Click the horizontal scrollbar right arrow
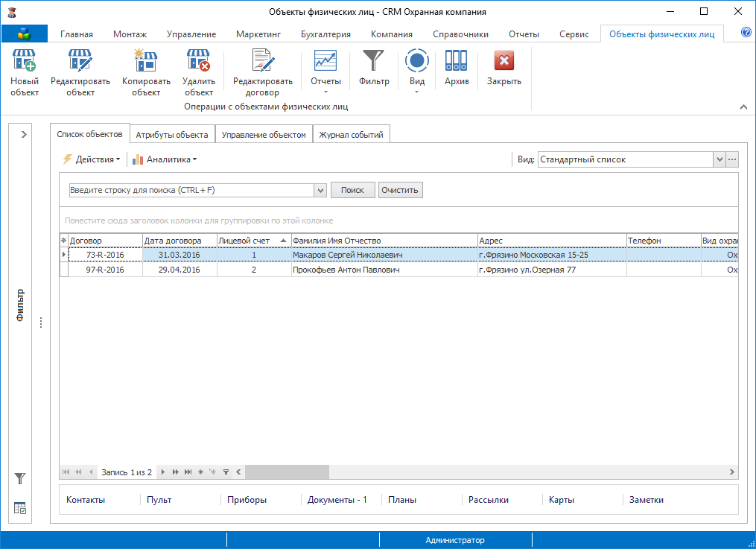Viewport: 756px width, 549px height. (732, 472)
